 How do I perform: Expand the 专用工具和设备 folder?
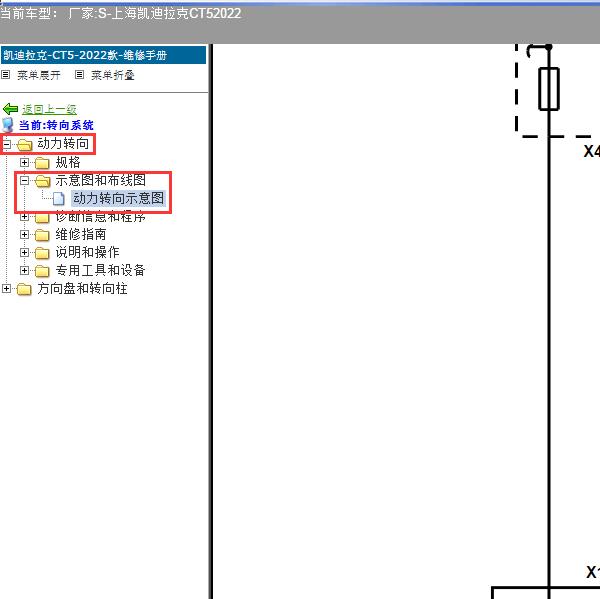click(x=24, y=270)
